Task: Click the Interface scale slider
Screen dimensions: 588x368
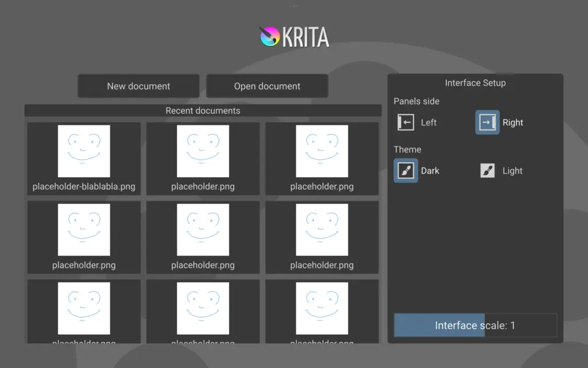Action: click(x=475, y=325)
